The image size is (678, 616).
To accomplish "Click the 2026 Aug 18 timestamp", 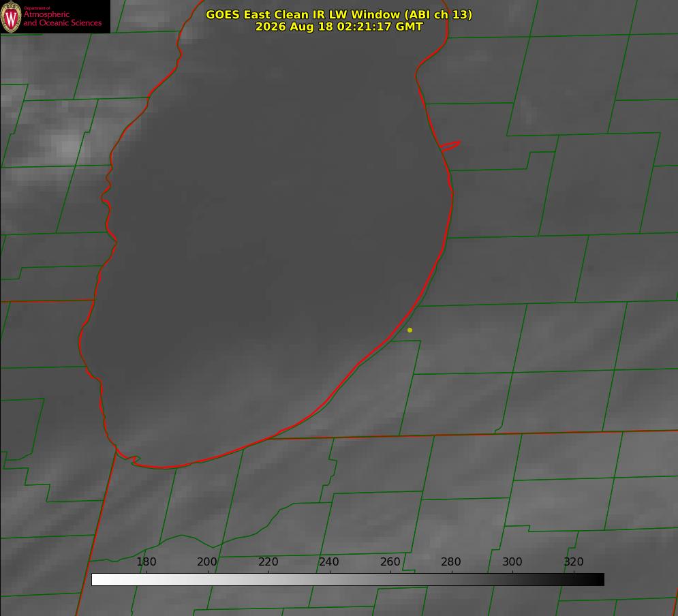I will [339, 27].
